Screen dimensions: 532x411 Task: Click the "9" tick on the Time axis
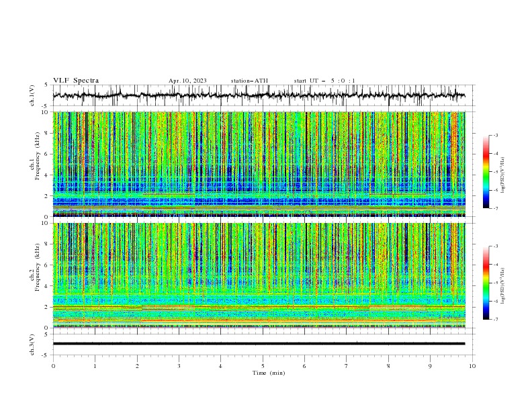click(x=430, y=366)
